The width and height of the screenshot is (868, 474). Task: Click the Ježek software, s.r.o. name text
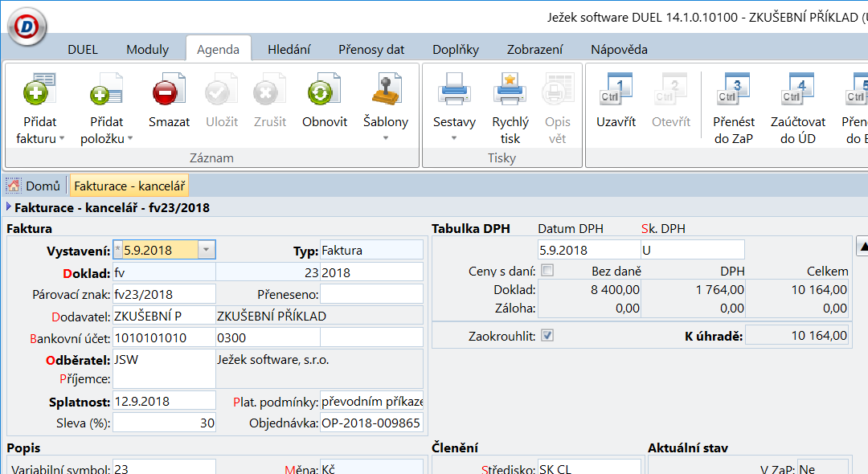273,359
